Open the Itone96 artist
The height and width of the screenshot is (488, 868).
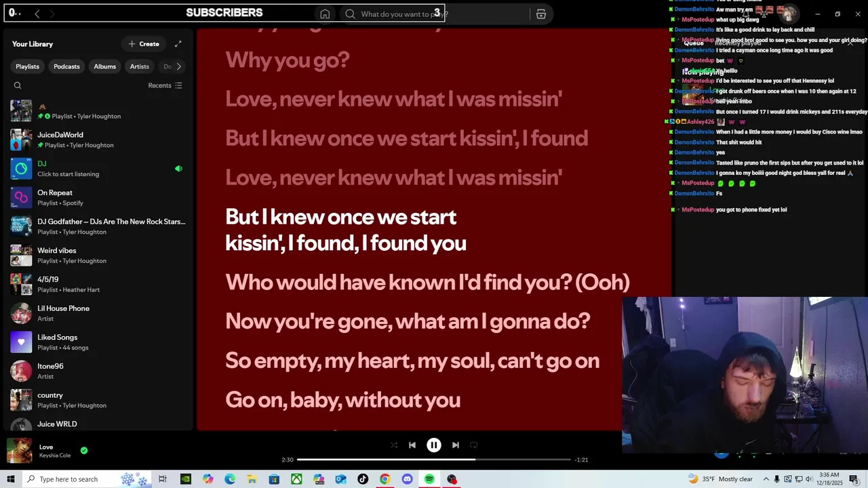[x=98, y=371]
